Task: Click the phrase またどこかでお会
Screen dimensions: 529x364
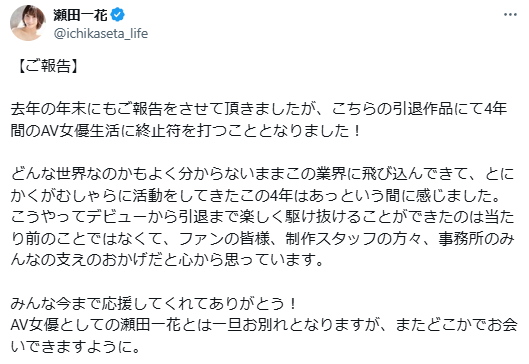Action: (456, 325)
